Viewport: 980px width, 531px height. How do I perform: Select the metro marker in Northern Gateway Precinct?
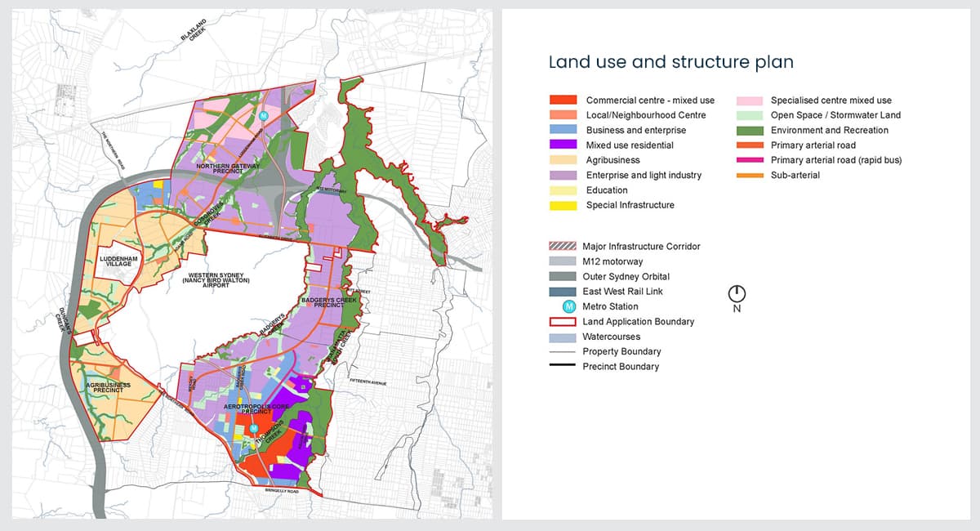coord(263,118)
